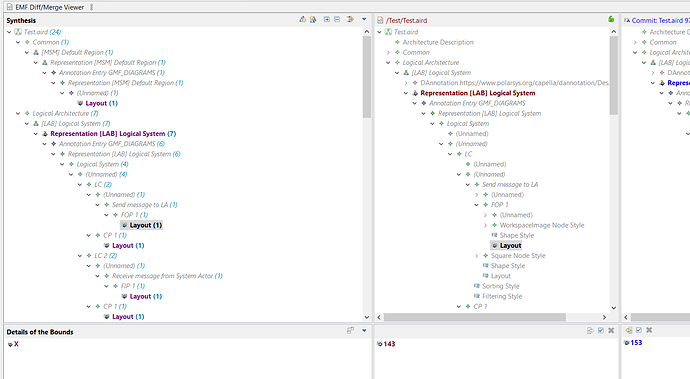The height and width of the screenshot is (379, 690).
Task: Click icon next to Annotation Entry GMF_DIAGRAMS middle pane
Action: 424,103
